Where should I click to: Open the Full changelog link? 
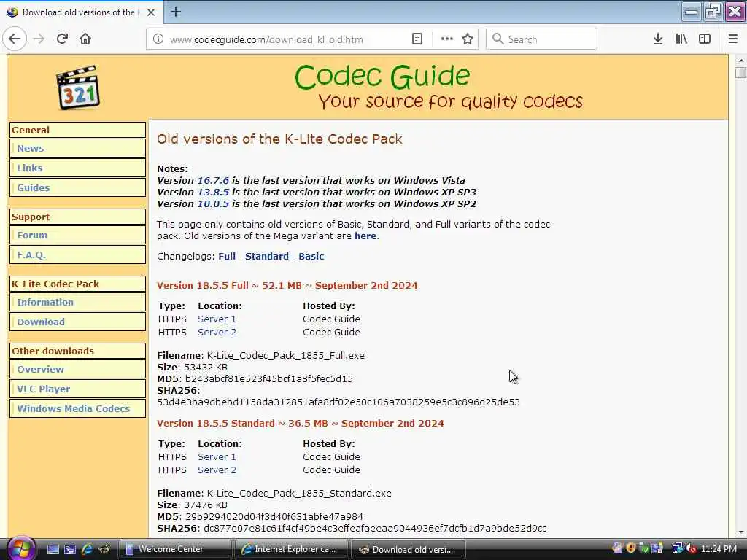pyautogui.click(x=227, y=256)
